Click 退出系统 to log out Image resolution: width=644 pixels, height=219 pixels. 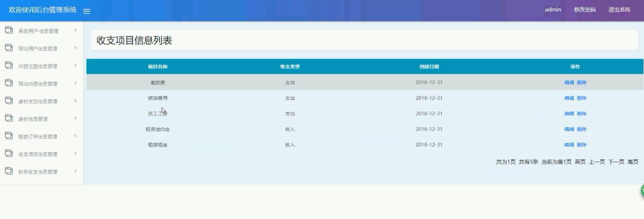click(619, 10)
